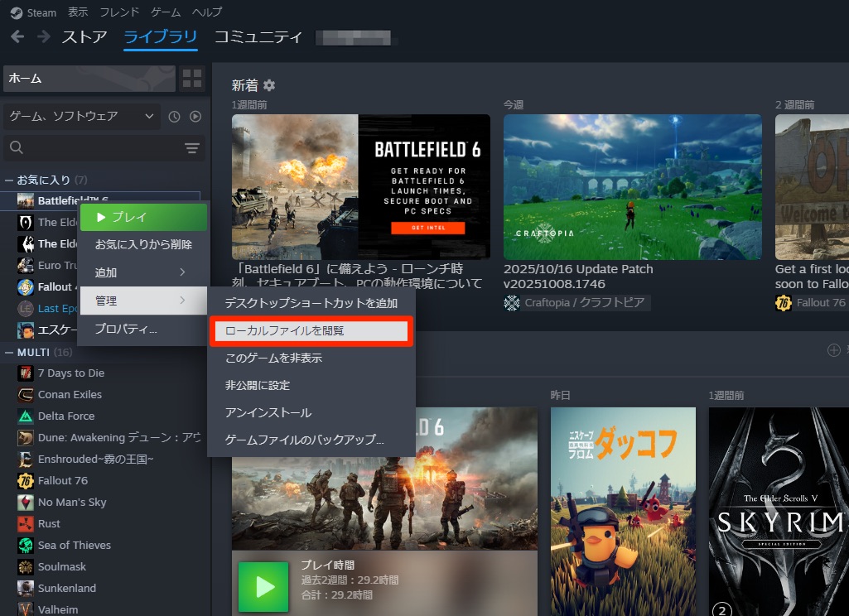Open the recent activity clock filter
This screenshot has height=616, width=849.
pos(174,117)
